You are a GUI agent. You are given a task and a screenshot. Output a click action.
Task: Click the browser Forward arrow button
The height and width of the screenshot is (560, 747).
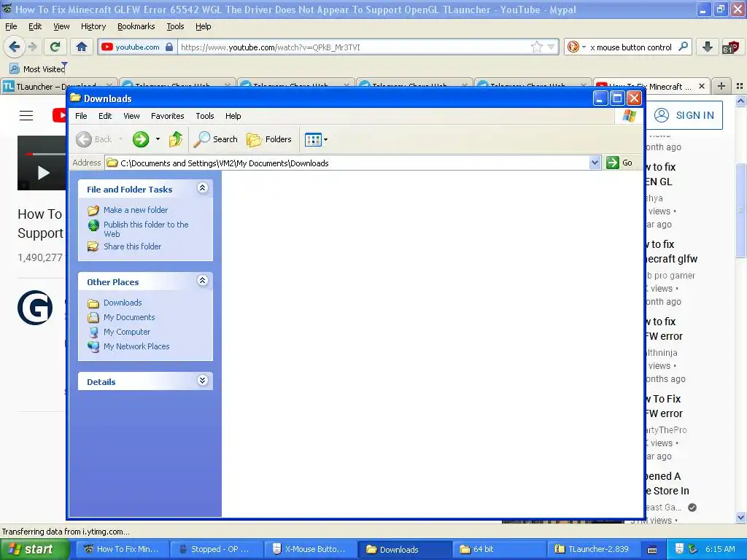[32, 47]
